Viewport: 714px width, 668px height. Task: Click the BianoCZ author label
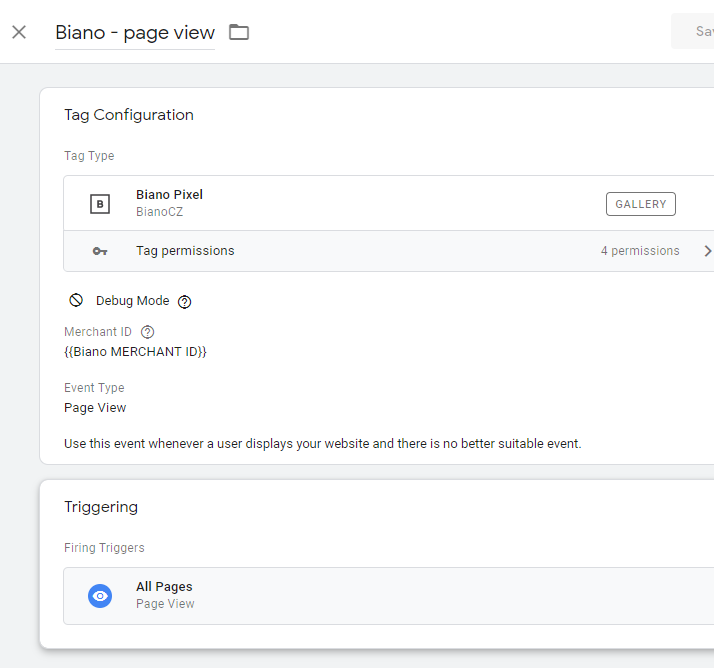pos(159,212)
